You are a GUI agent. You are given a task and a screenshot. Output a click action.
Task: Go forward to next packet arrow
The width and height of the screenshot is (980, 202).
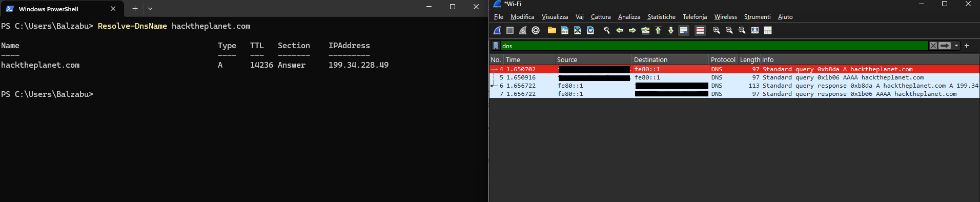[632, 30]
